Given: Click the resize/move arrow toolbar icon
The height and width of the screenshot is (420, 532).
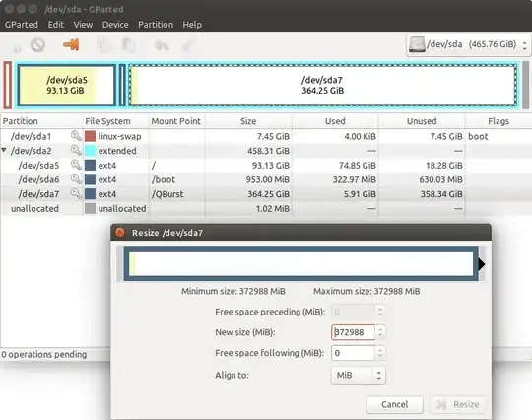Looking at the screenshot, I should pyautogui.click(x=71, y=44).
